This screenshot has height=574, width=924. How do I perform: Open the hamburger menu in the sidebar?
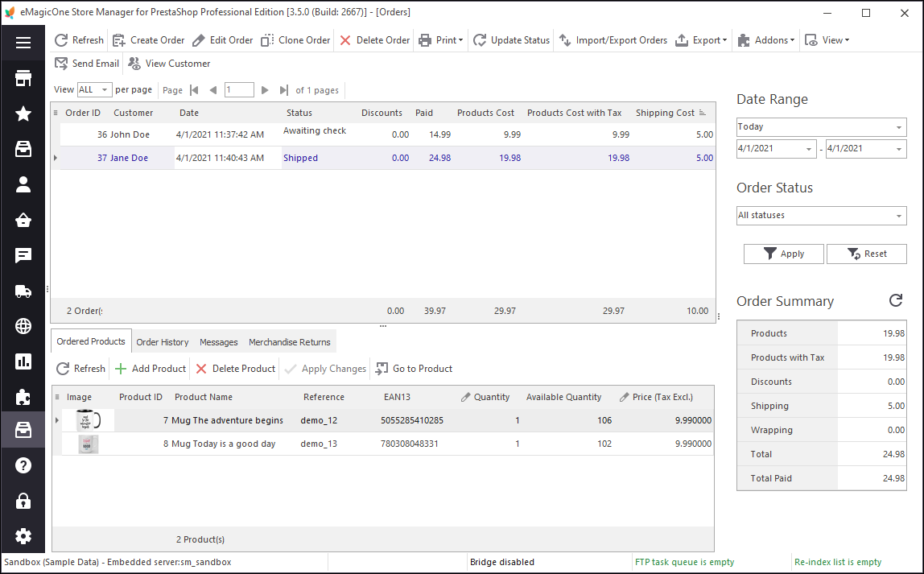(23, 43)
